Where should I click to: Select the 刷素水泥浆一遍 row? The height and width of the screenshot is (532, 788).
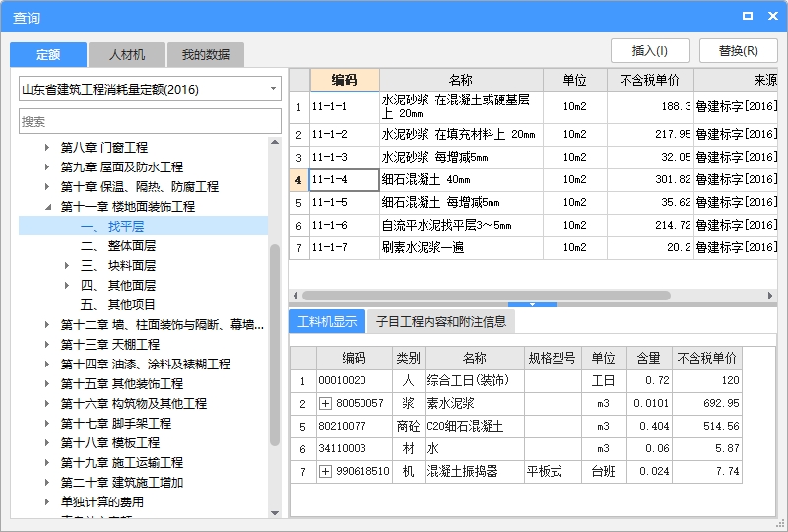pyautogui.click(x=533, y=247)
